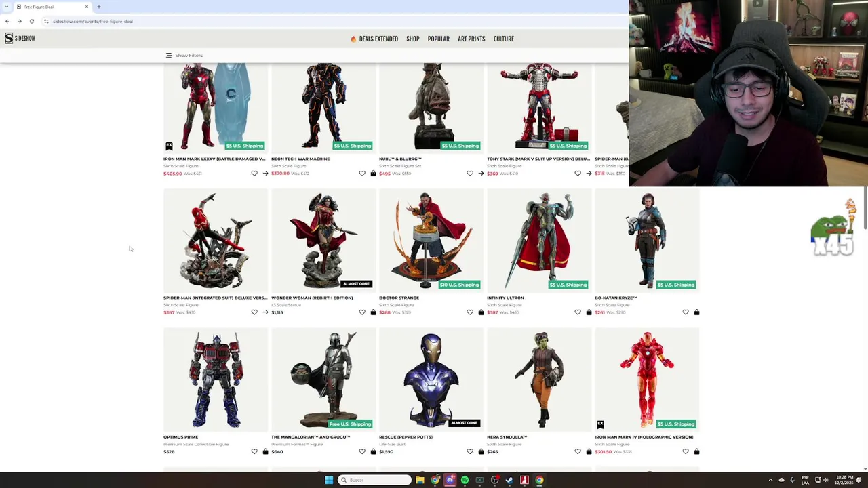Screen dimensions: 868x488
Task: Favorite Doctor Strange with heart icon
Action: click(x=470, y=312)
